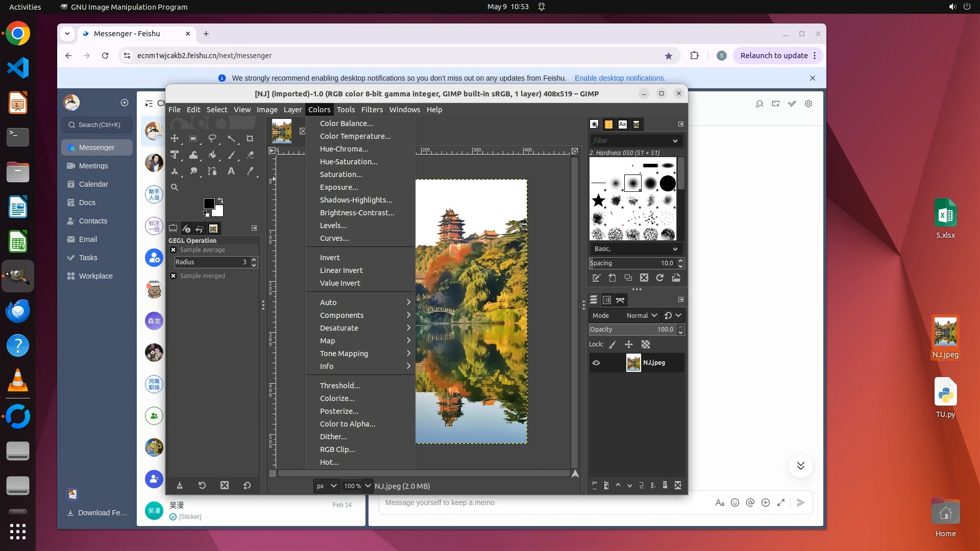Click the Relaunch to update button
This screenshot has height=551, width=980.
[774, 56]
